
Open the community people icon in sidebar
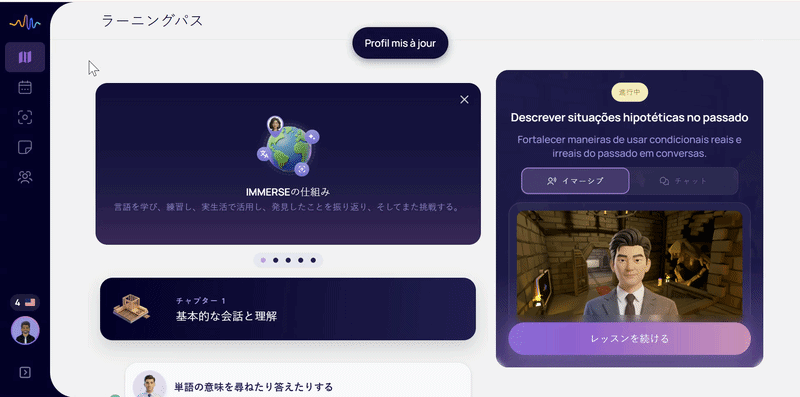[x=25, y=177]
